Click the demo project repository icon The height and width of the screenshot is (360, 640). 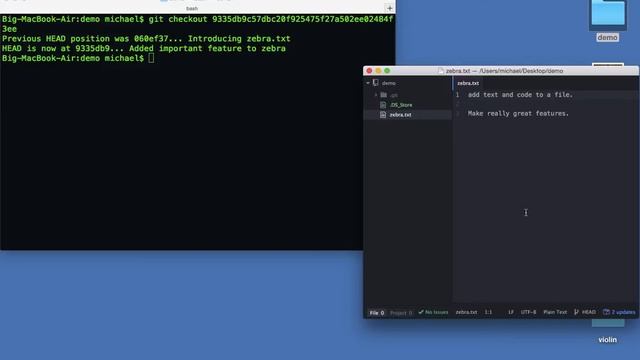(376, 82)
